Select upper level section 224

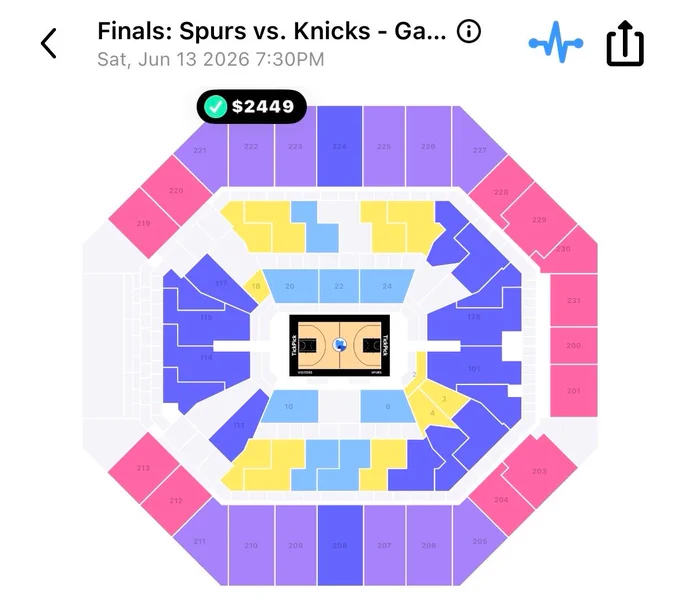tap(339, 146)
